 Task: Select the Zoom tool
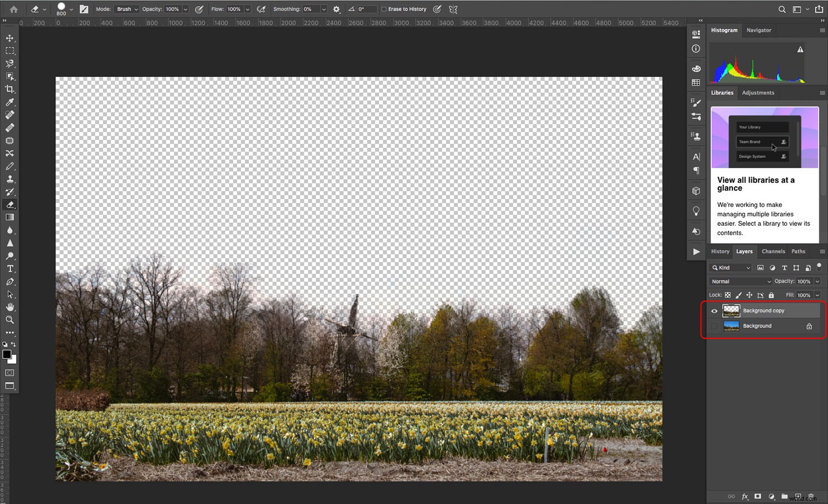tap(9, 320)
